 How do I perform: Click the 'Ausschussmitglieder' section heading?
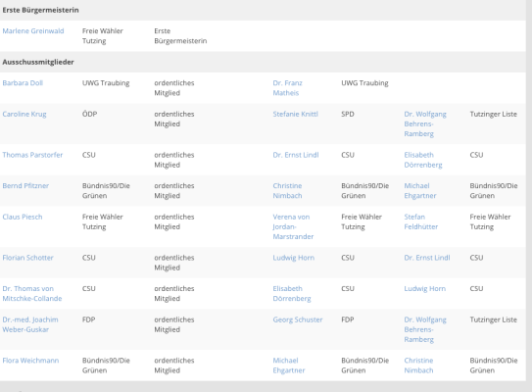(x=38, y=62)
